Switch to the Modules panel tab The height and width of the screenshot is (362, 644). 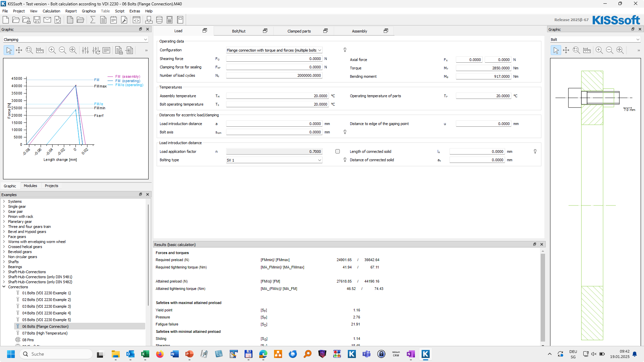click(x=30, y=186)
